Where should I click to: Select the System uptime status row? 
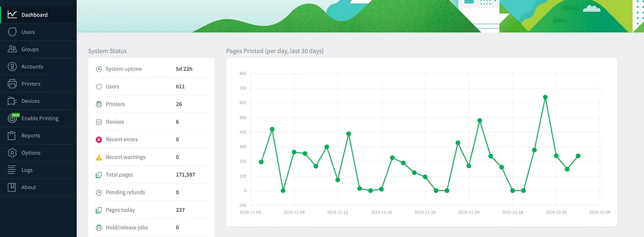pos(151,69)
